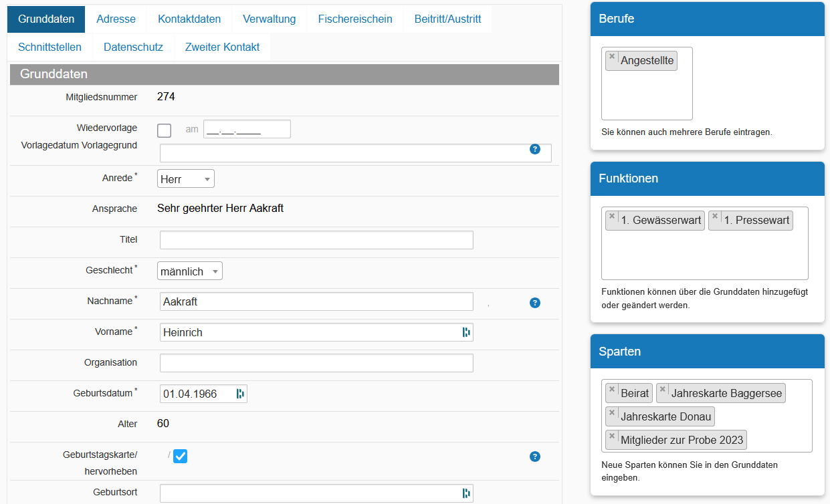Screen dimensions: 830x504
Task: Switch to the Adresse tab
Action: 116,19
